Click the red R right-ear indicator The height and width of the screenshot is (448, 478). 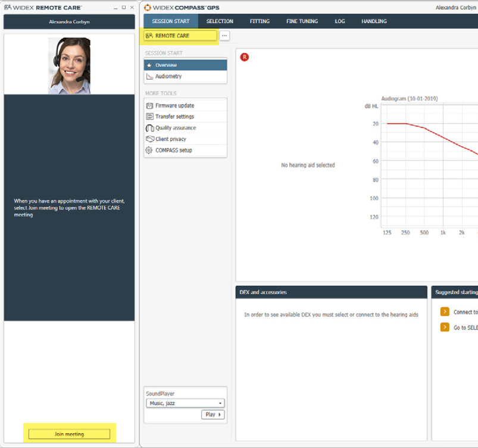[245, 57]
